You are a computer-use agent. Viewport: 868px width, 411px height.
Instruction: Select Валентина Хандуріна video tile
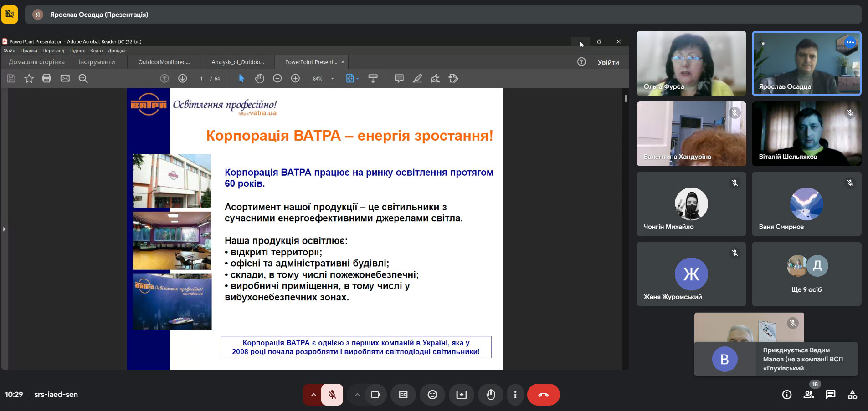(x=691, y=134)
